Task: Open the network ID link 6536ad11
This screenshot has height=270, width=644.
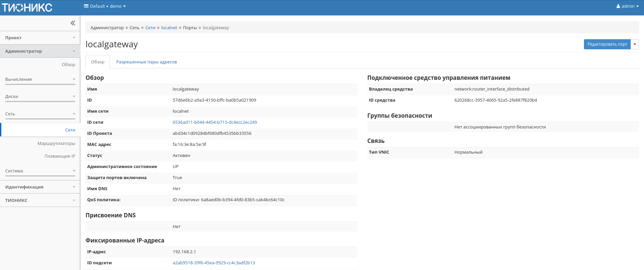Action: (x=215, y=122)
